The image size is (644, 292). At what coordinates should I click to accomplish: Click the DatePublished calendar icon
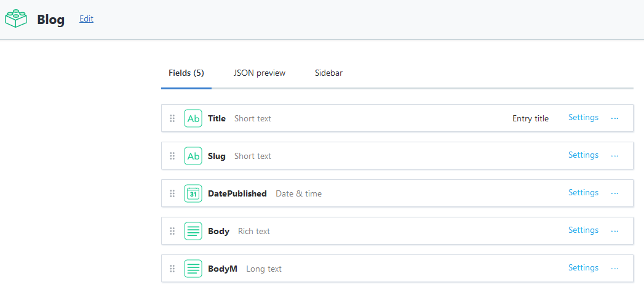[x=193, y=193]
